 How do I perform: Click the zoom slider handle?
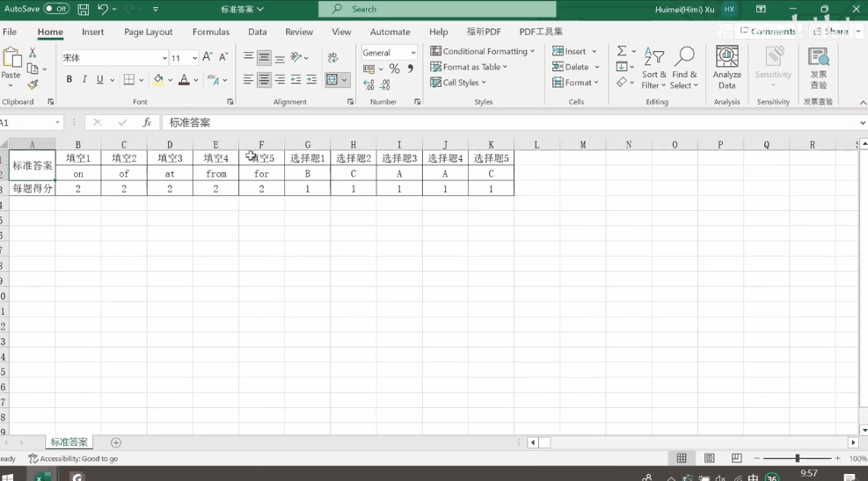797,458
